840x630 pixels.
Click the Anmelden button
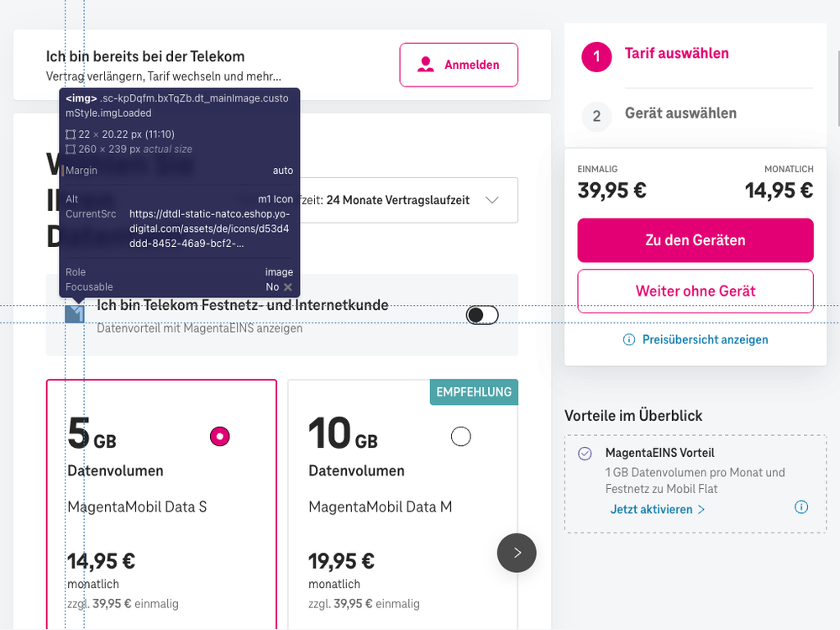[x=459, y=65]
